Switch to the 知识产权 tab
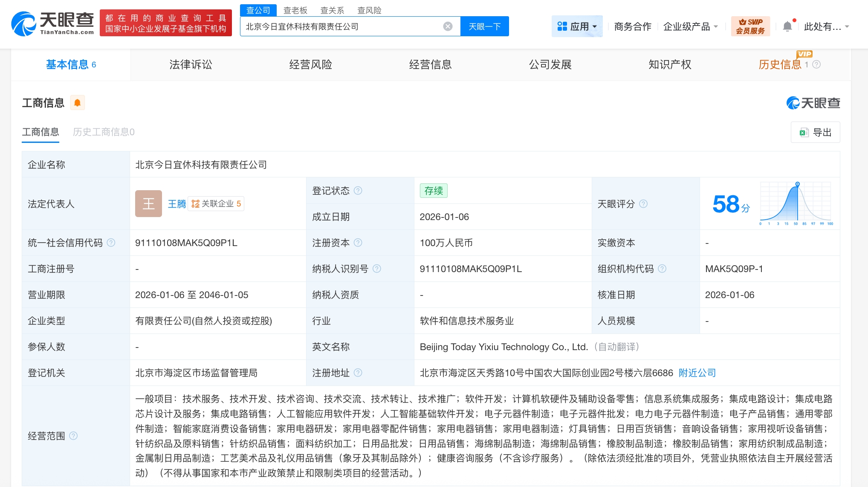Image resolution: width=868 pixels, height=487 pixels. pos(670,64)
